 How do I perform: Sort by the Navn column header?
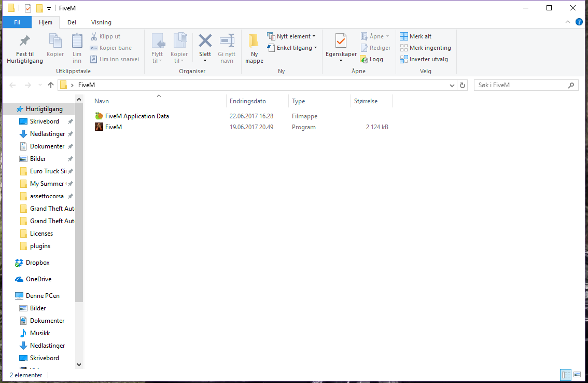(102, 101)
